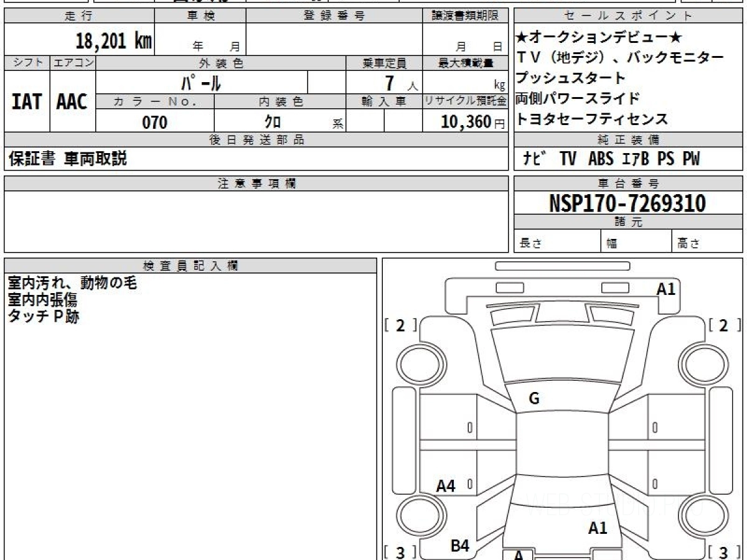This screenshot has height=560, width=747.
Task: Click the セールスポイント header
Action: coord(628,16)
